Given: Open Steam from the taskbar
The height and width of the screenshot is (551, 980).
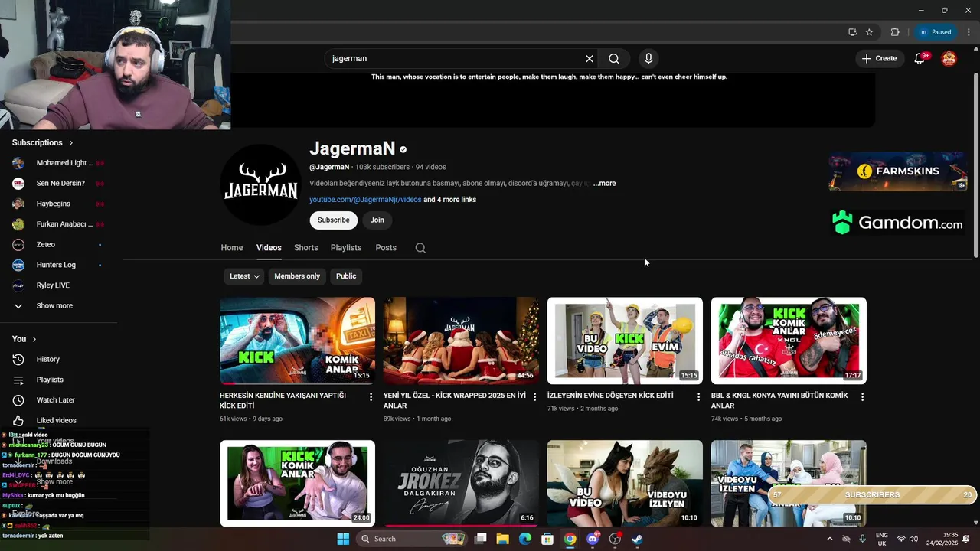Looking at the screenshot, I should (637, 539).
